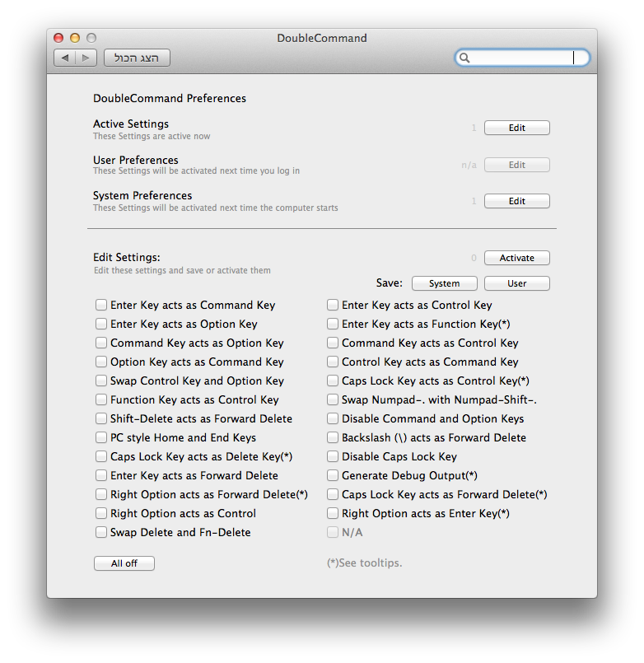This screenshot has height=663, width=644.
Task: Enable Generate Debug Output
Action: tap(333, 475)
